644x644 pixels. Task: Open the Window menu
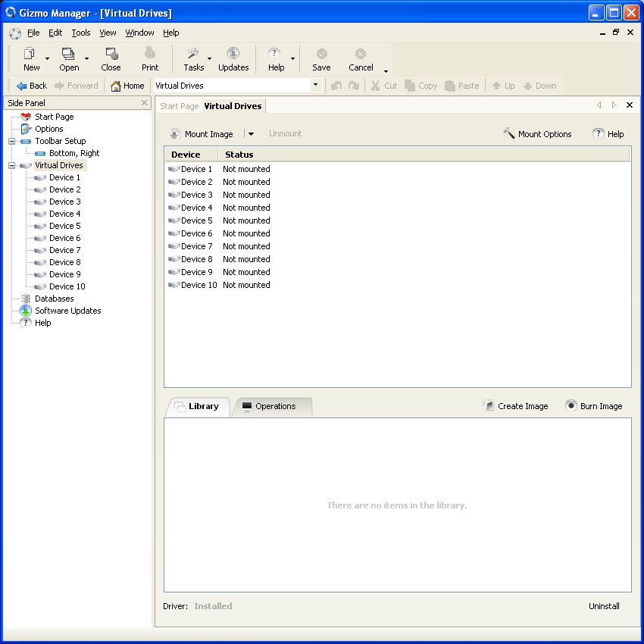click(x=139, y=33)
